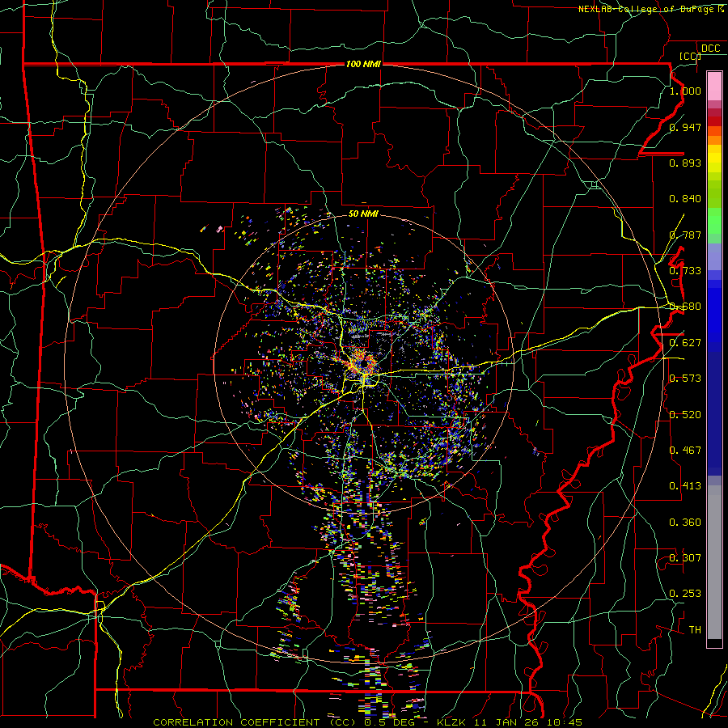This screenshot has width=728, height=728.
Task: Click the 0.840 legend value
Action: point(685,199)
